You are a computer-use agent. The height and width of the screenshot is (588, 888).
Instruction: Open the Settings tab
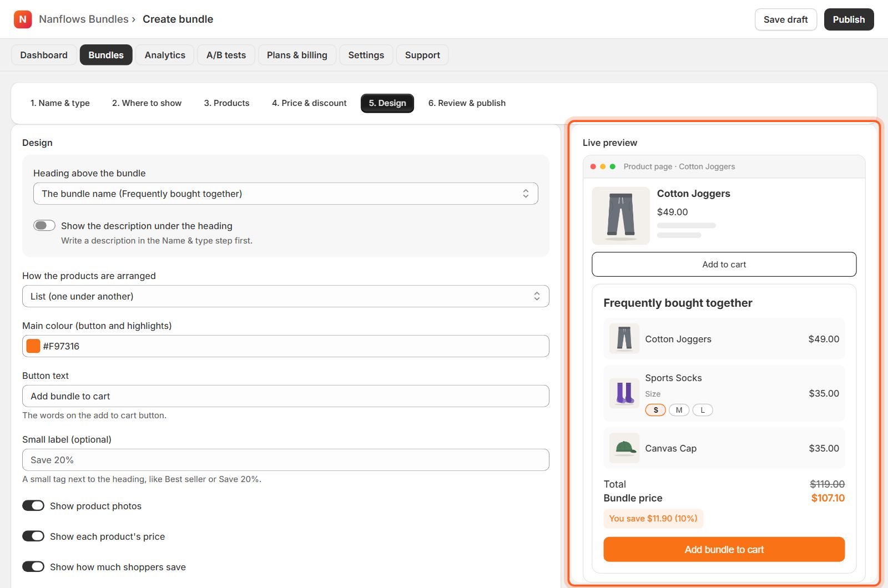(x=366, y=55)
